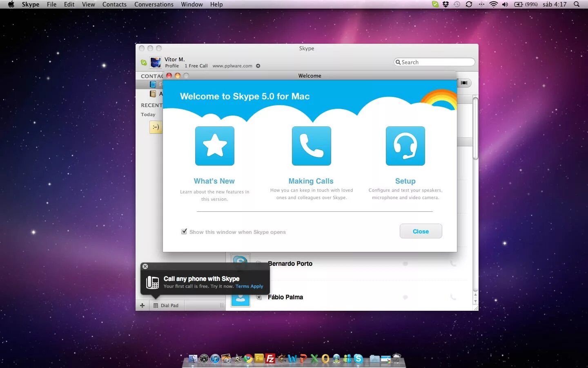
Task: Click Today label in Recent section
Action: [148, 114]
